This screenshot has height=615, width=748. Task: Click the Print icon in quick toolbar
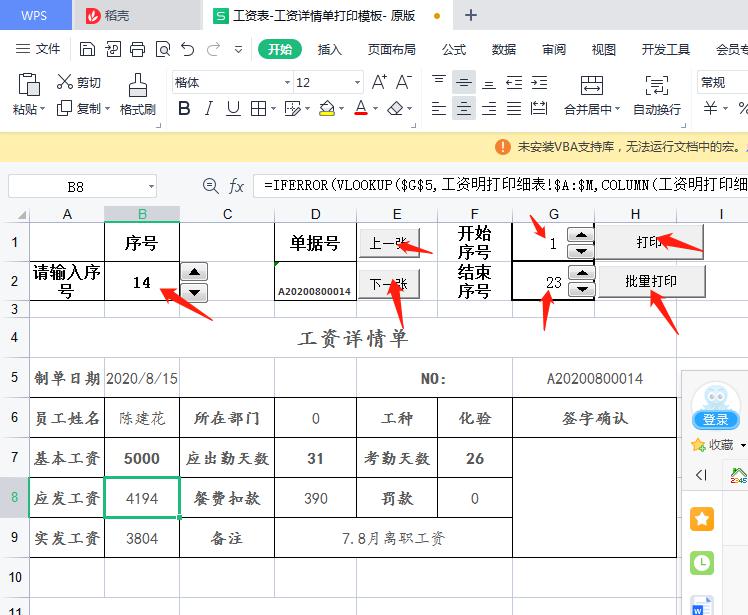tap(137, 49)
